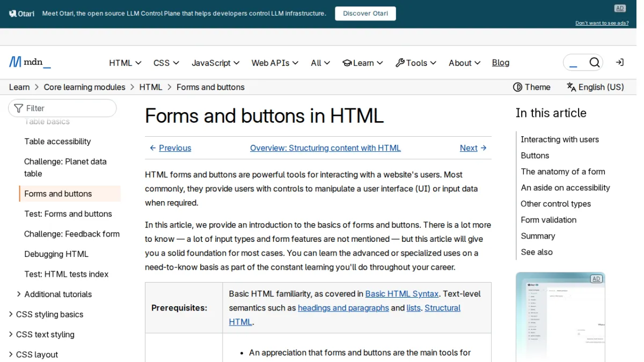Open the Tools dropdown menu
Image resolution: width=644 pixels, height=362 pixels.
[x=416, y=63]
